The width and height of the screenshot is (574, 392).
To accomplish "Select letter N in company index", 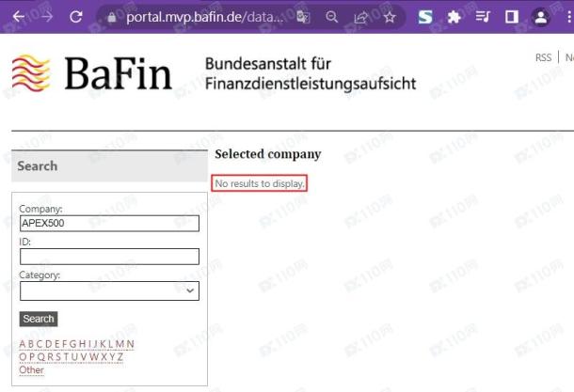I will coord(130,344).
